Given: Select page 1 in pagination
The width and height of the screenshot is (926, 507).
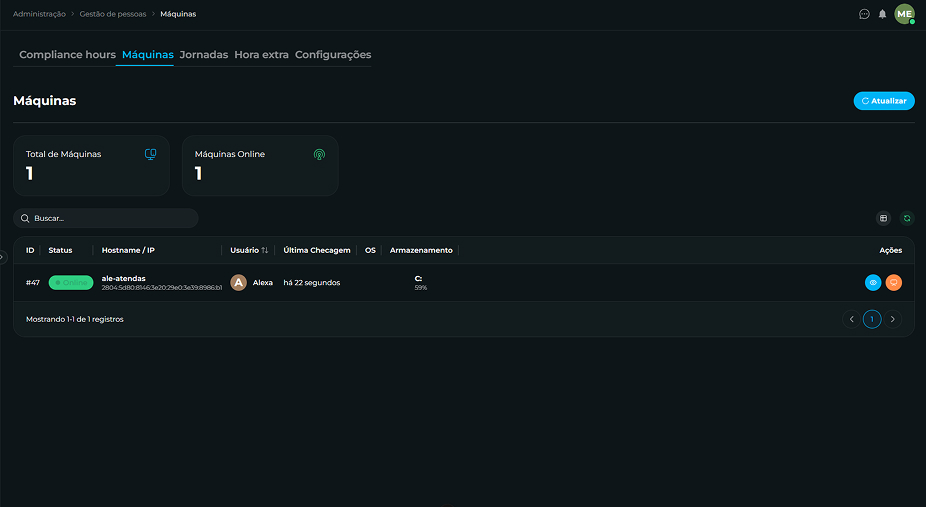Looking at the screenshot, I should 872,319.
